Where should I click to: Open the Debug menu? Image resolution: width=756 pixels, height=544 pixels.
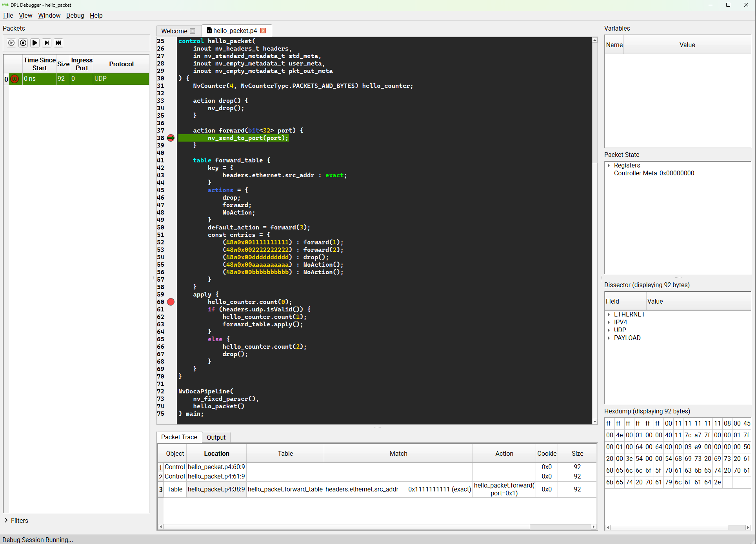pyautogui.click(x=75, y=15)
